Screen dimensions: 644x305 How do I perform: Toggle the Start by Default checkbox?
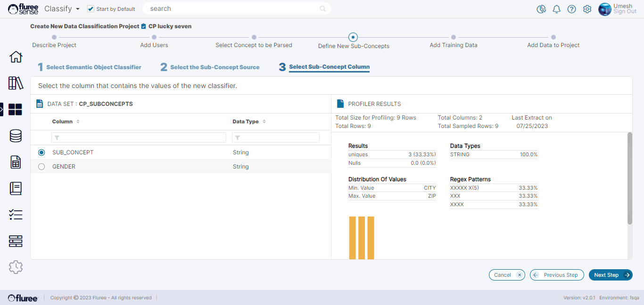(x=91, y=9)
